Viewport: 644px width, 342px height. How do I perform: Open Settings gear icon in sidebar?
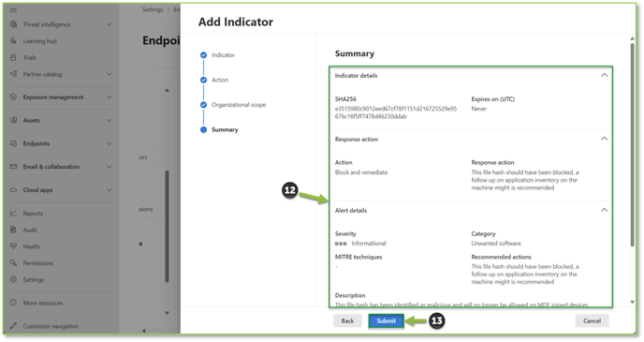[13, 279]
